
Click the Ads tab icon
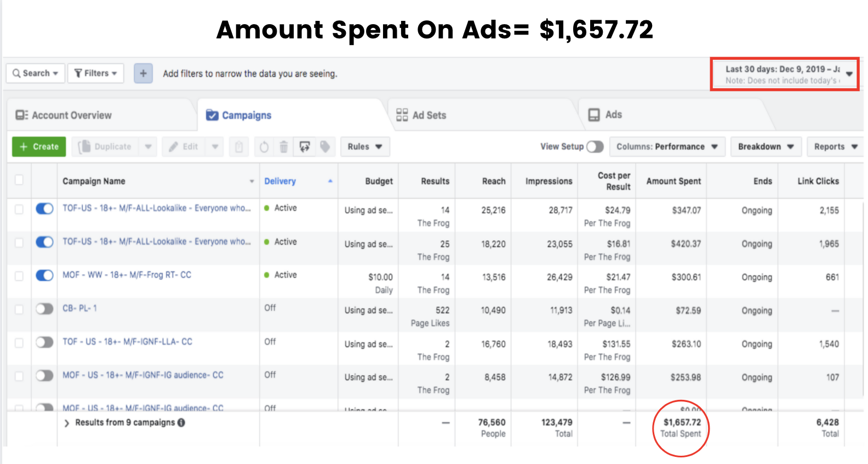click(x=594, y=115)
